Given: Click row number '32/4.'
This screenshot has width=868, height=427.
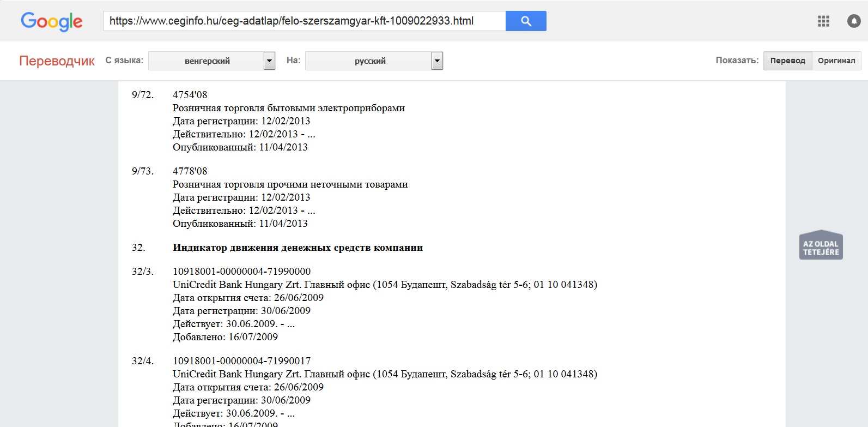Looking at the screenshot, I should point(143,361).
